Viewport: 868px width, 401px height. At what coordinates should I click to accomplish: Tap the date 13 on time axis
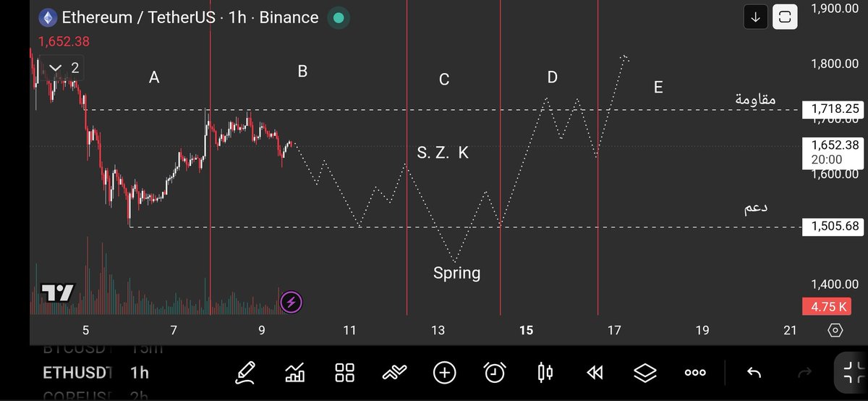coord(438,330)
